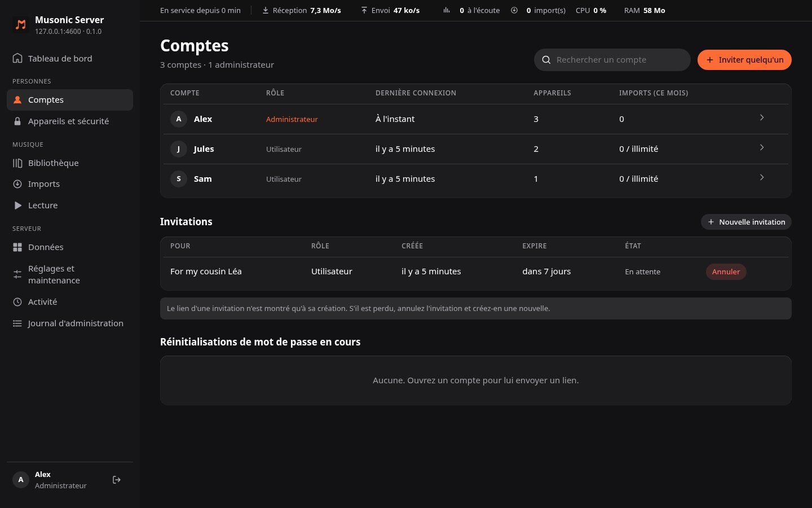The height and width of the screenshot is (508, 812).
Task: Click the logout icon beside Alex
Action: tap(117, 480)
